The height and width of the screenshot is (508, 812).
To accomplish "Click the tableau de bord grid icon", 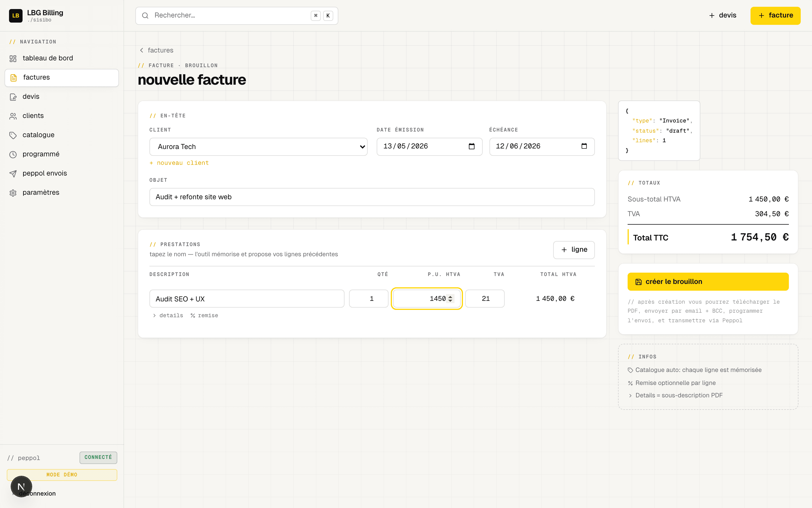I will pyautogui.click(x=13, y=58).
